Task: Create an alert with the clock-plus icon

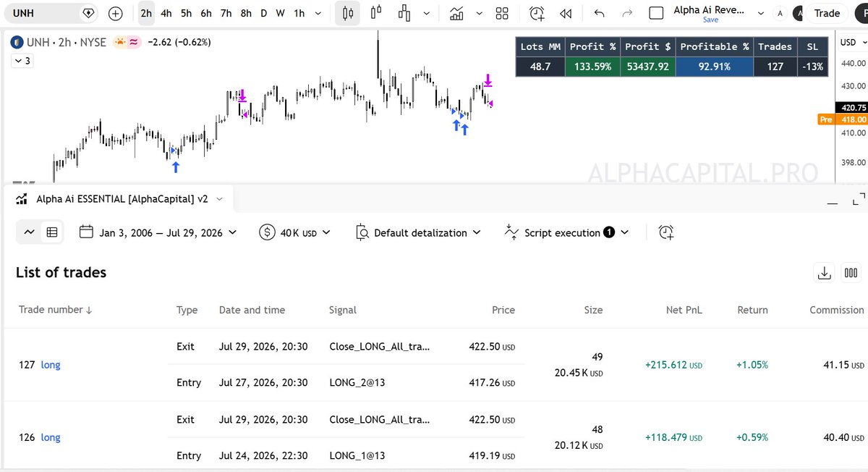Action: [537, 13]
